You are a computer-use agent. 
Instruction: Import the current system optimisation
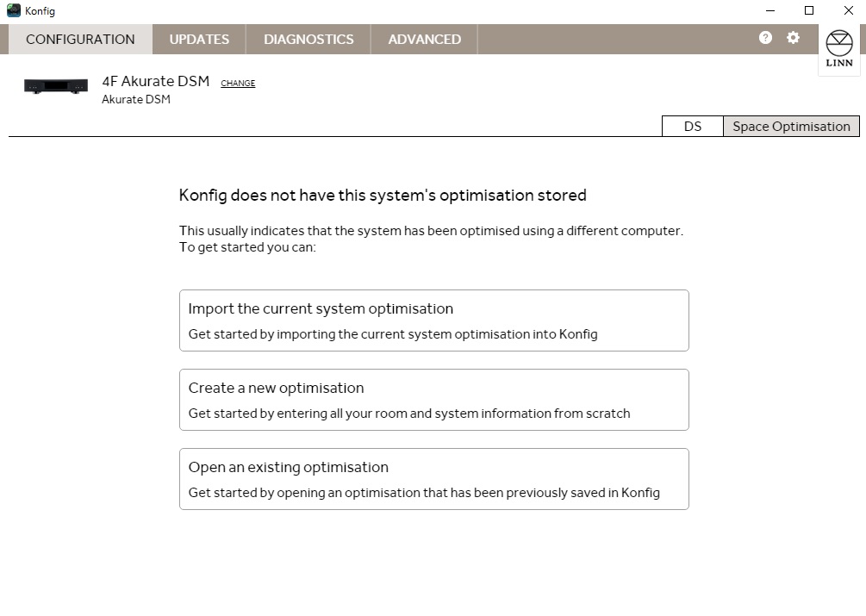434,320
